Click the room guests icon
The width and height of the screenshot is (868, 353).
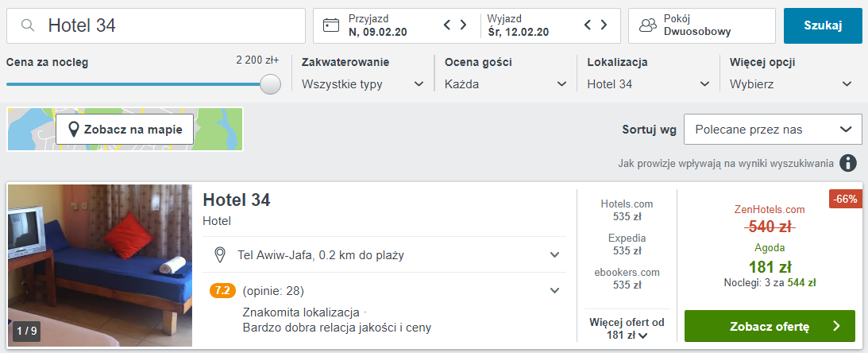(648, 25)
